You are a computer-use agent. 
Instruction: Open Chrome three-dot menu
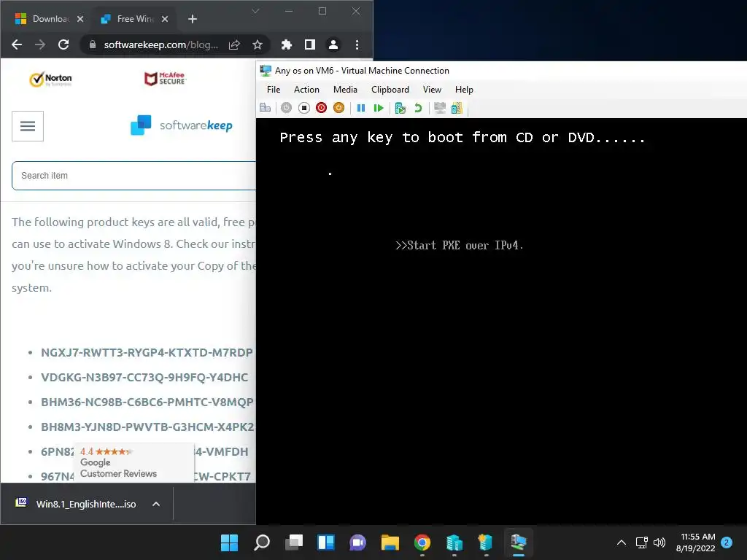pyautogui.click(x=357, y=44)
